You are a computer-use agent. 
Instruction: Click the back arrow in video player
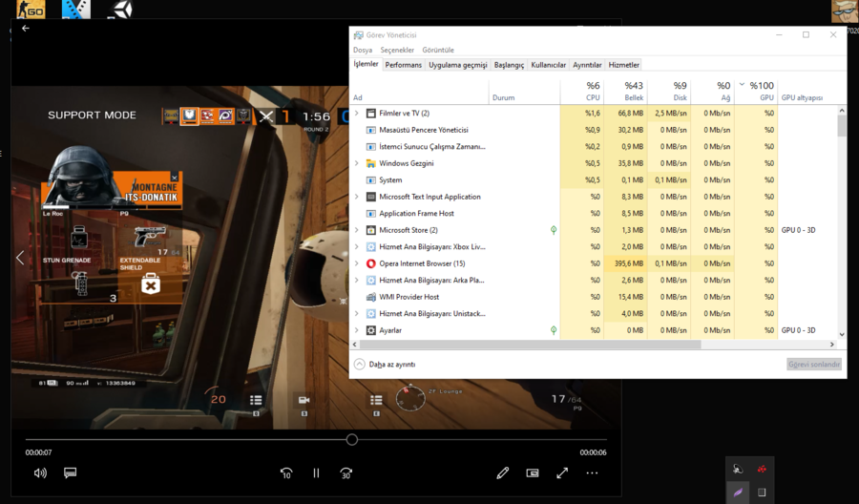click(x=26, y=29)
